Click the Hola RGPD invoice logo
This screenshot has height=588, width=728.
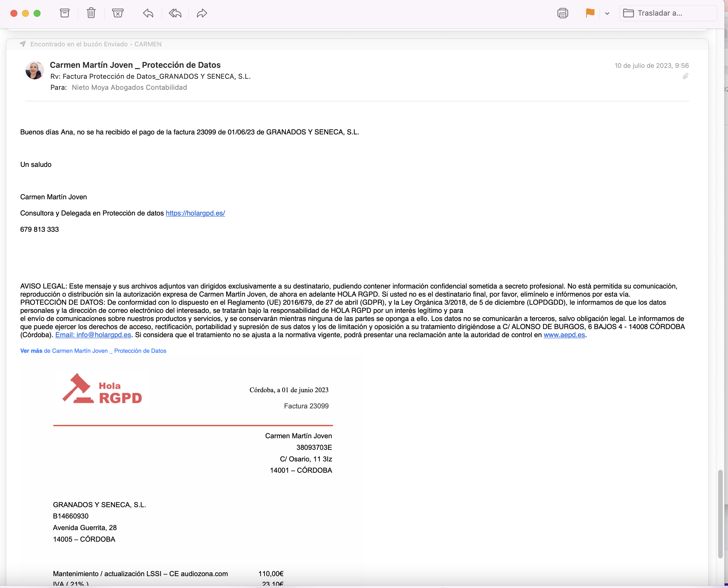pyautogui.click(x=102, y=388)
